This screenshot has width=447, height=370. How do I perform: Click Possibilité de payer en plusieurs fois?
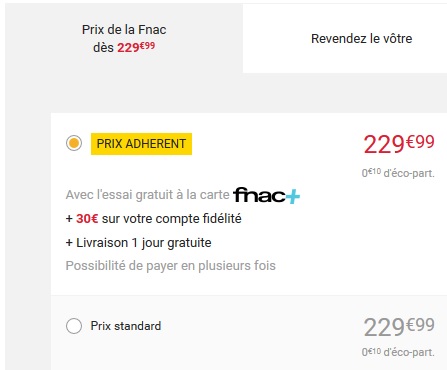coord(171,266)
